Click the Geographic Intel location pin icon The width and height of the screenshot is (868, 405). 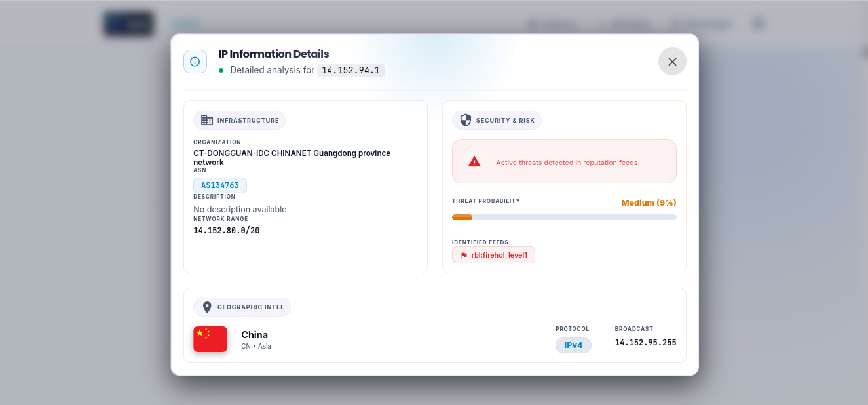tap(207, 307)
